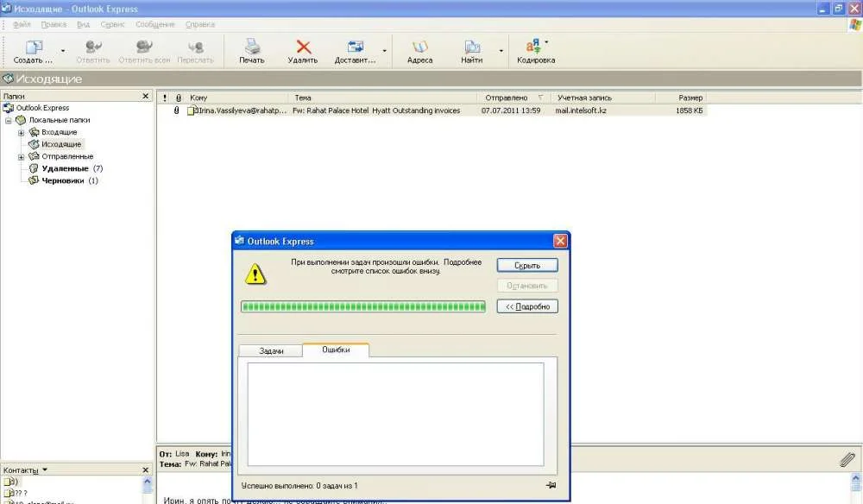Screen dimensions: 863x504
Task: Open dropdown arrow next to Доставить
Action: pos(384,51)
